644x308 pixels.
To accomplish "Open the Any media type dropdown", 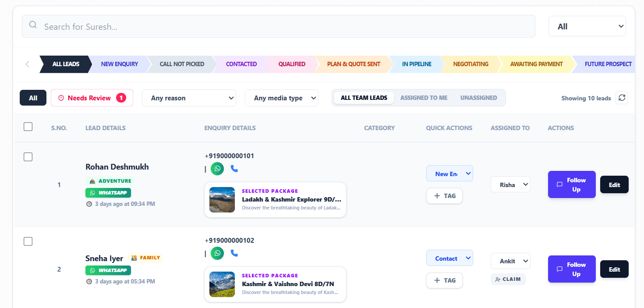I will [x=282, y=98].
